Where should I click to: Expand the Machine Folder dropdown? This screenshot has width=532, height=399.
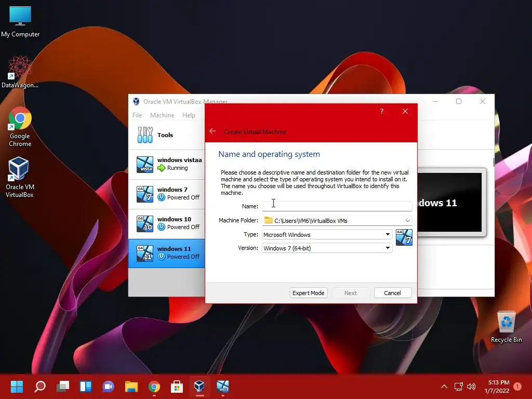pyautogui.click(x=407, y=220)
